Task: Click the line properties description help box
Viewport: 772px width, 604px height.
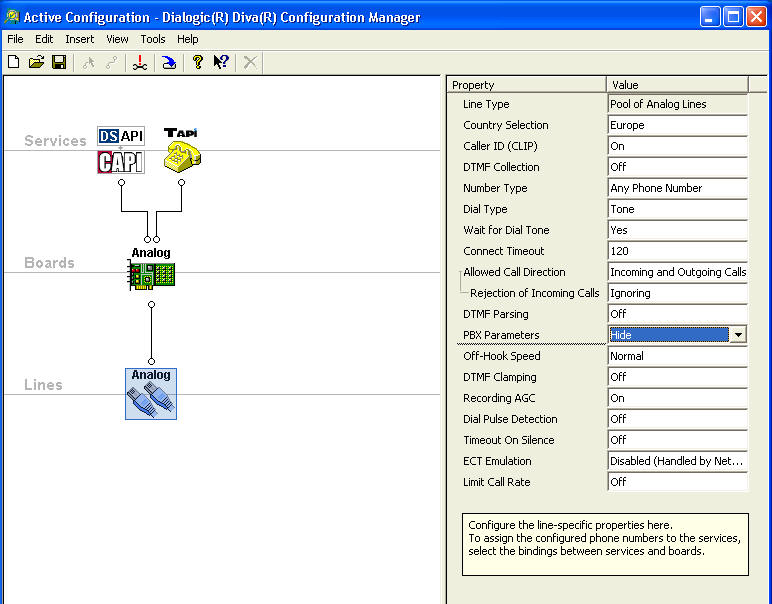Action: (605, 544)
